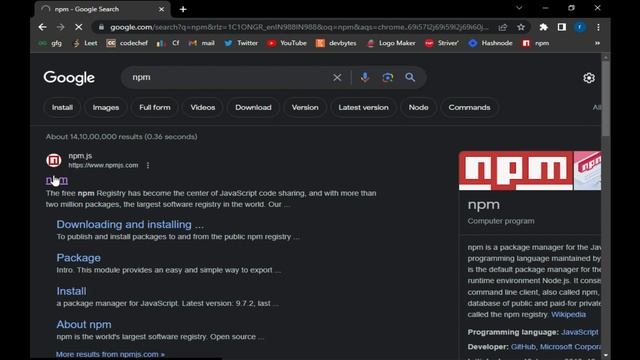Click the Google logo
This screenshot has width=640, height=360.
pos(69,78)
